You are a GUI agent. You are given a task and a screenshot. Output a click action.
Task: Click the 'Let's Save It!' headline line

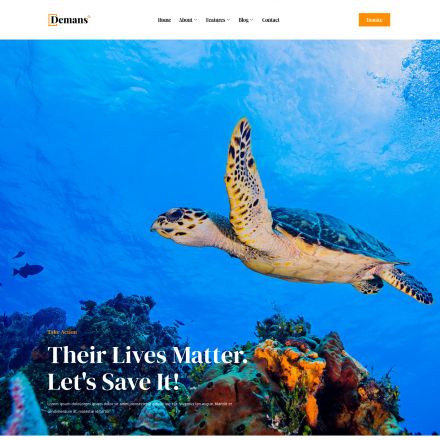click(x=114, y=382)
